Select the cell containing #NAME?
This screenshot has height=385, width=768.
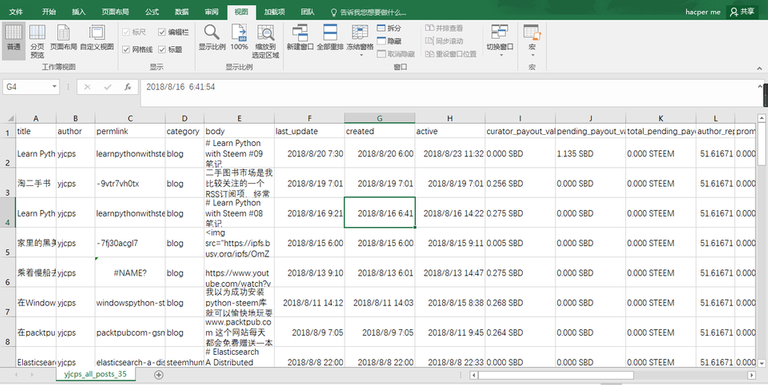(x=130, y=273)
